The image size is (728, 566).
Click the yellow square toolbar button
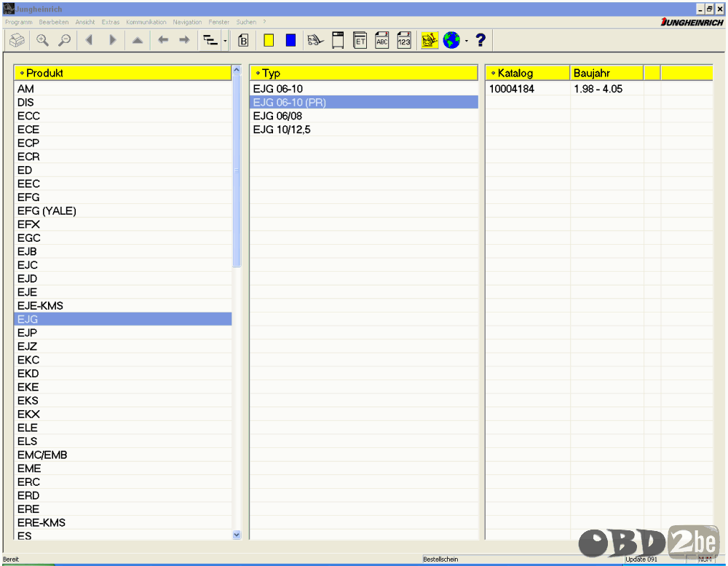pos(269,41)
